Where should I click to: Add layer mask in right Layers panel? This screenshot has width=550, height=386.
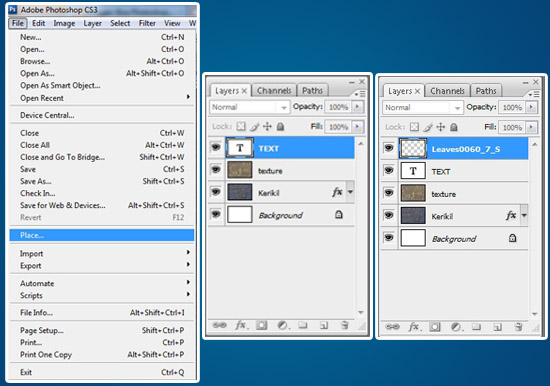click(x=435, y=327)
